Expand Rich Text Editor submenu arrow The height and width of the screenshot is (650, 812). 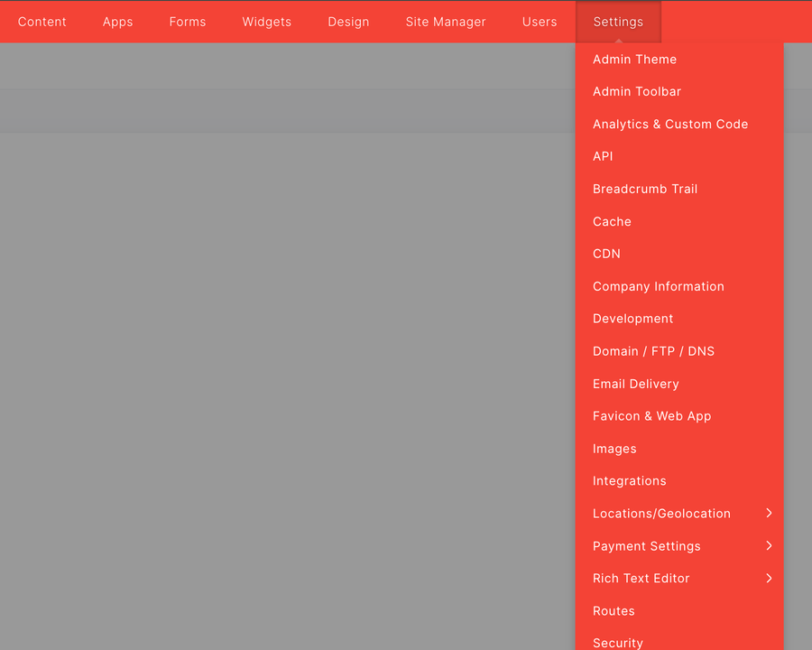point(769,579)
